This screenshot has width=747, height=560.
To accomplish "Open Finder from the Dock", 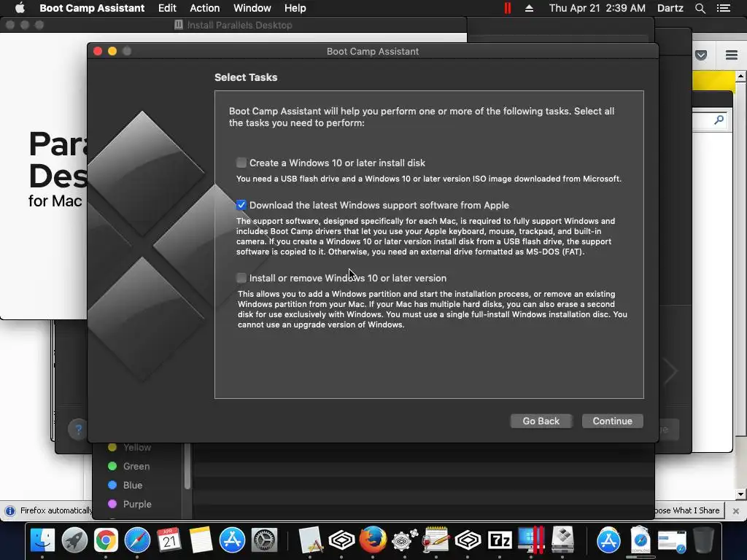I will click(42, 540).
